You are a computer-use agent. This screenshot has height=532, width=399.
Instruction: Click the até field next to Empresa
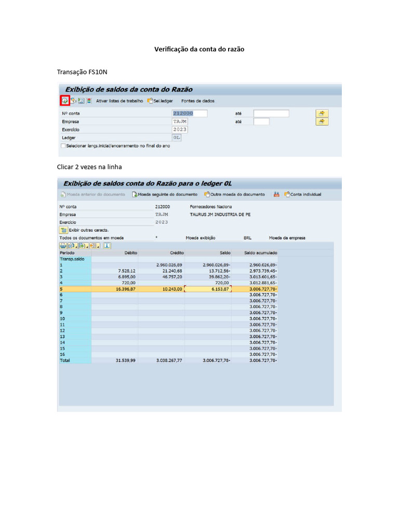tap(261, 122)
